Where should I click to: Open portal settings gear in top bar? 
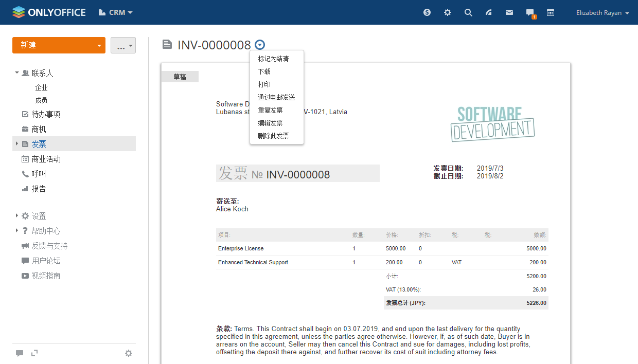click(x=448, y=12)
